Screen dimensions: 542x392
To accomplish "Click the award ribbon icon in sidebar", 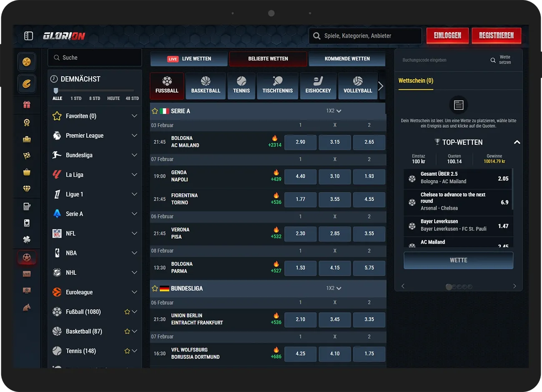I will point(27,122).
